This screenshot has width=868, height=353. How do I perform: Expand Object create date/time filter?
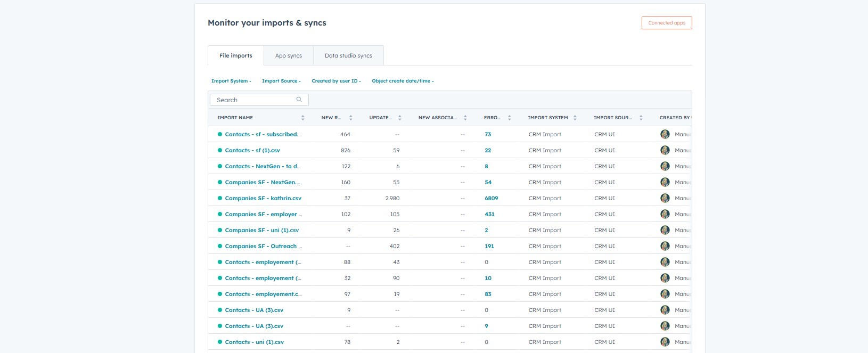point(403,81)
